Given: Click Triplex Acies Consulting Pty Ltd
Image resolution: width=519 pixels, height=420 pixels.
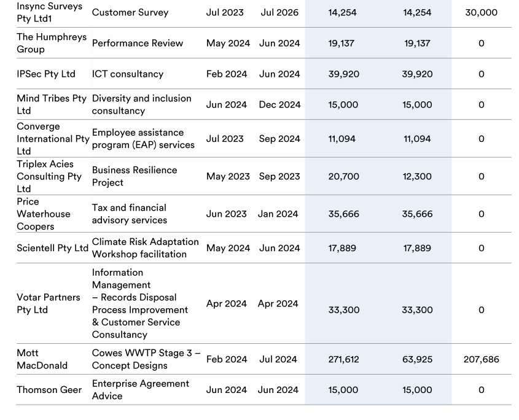Looking at the screenshot, I should [49, 176].
